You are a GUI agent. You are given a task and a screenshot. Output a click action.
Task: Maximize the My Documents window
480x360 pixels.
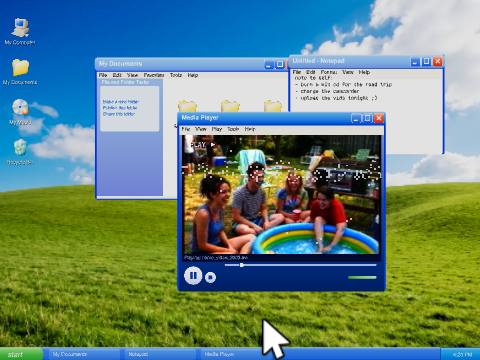[x=280, y=64]
